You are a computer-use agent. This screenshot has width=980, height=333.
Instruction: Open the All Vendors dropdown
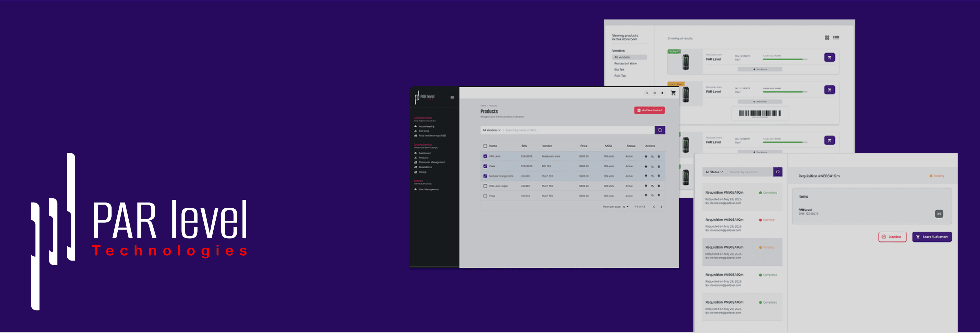pos(492,130)
